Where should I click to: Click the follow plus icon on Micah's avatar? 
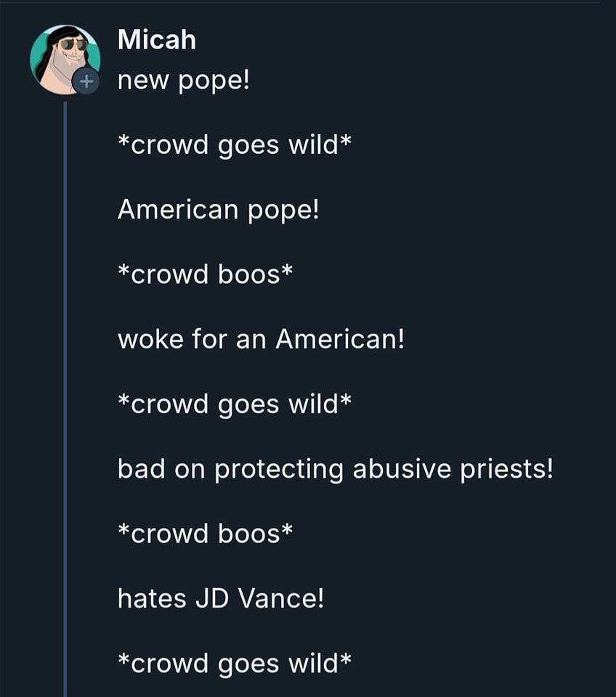pyautogui.click(x=86, y=82)
